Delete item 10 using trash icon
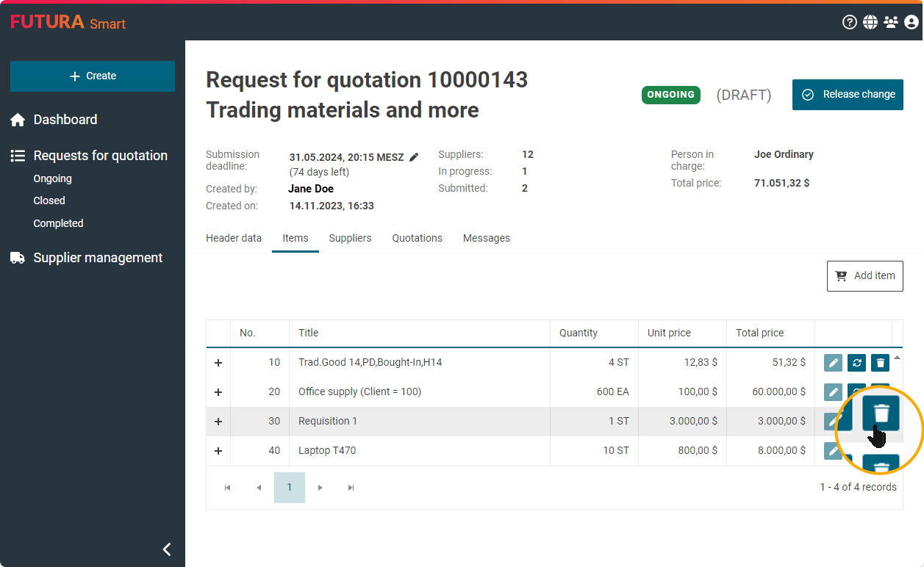The image size is (924, 567). point(880,363)
